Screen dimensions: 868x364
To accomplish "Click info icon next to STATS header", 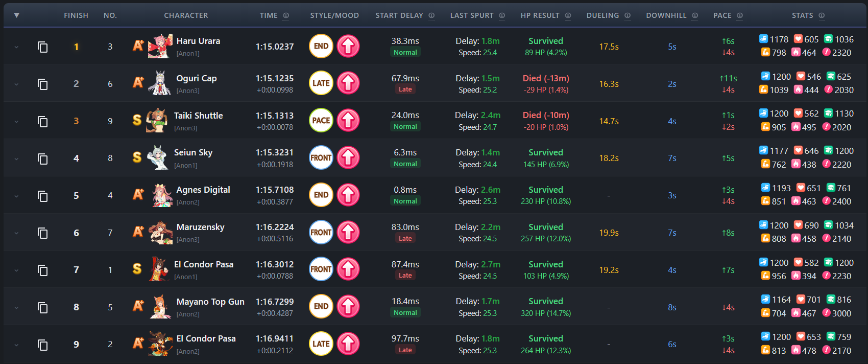I will click(822, 16).
